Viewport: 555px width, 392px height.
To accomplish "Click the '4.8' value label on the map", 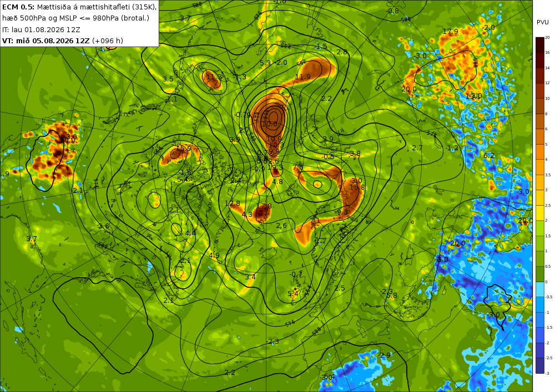I will 277,182.
